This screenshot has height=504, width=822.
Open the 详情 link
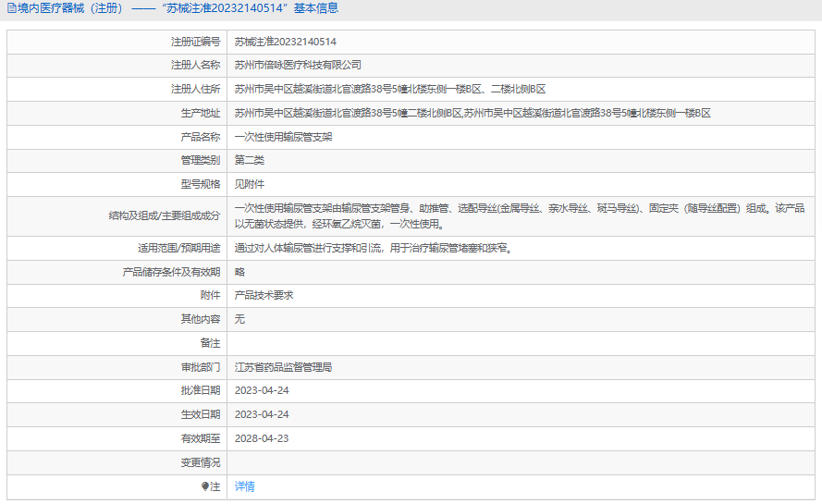click(244, 486)
